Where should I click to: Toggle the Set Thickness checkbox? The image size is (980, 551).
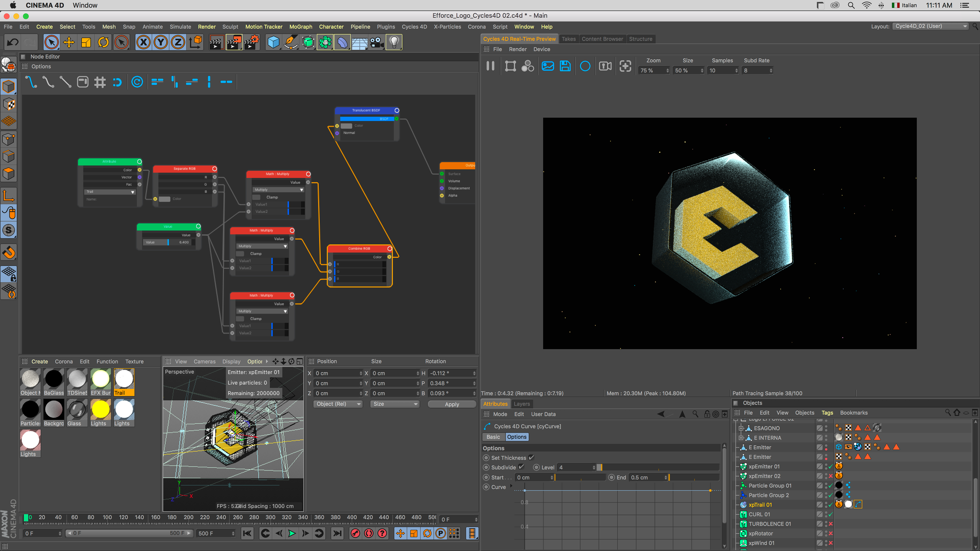(531, 457)
